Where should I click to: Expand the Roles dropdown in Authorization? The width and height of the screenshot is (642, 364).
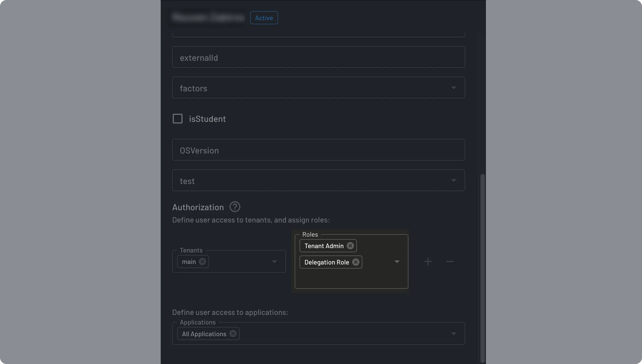pyautogui.click(x=397, y=262)
